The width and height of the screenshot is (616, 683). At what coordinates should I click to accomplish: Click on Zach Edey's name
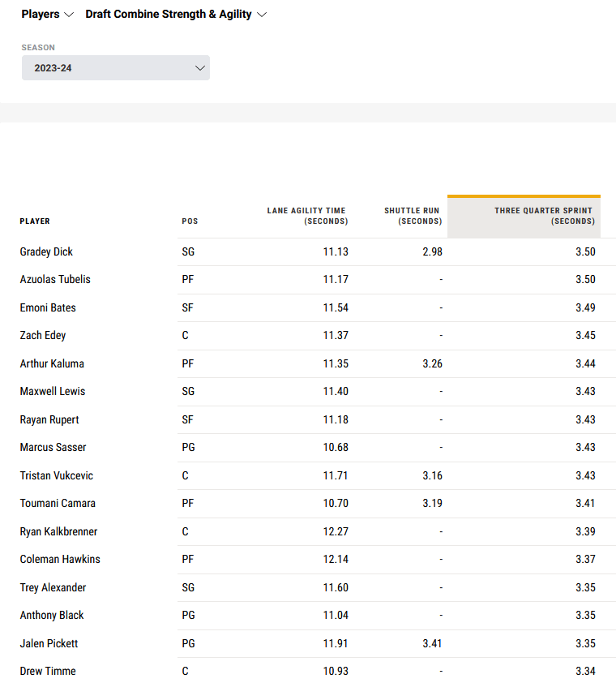pos(43,335)
